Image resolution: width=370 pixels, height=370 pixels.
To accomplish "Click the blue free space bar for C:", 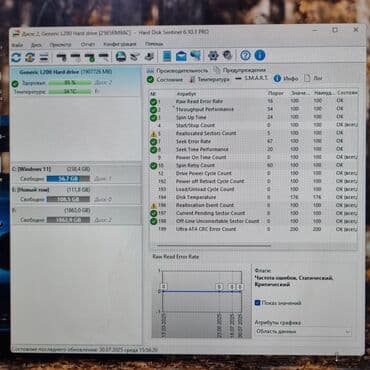I will [68, 179].
